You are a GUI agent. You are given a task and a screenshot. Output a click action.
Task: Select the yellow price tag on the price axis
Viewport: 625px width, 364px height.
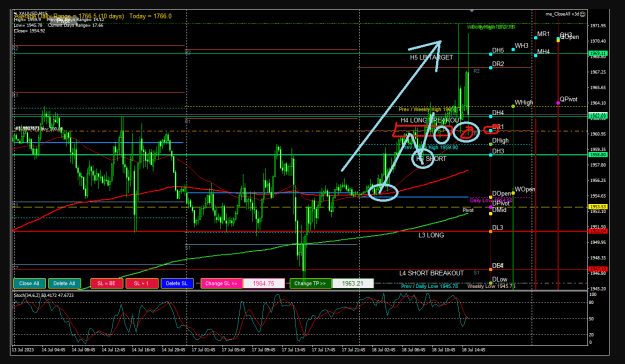point(598,207)
